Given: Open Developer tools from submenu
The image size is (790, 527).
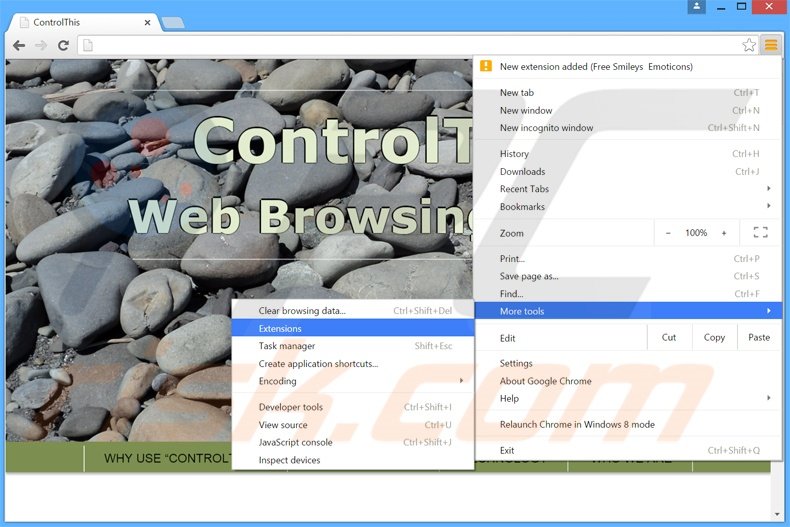Looking at the screenshot, I should click(353, 407).
